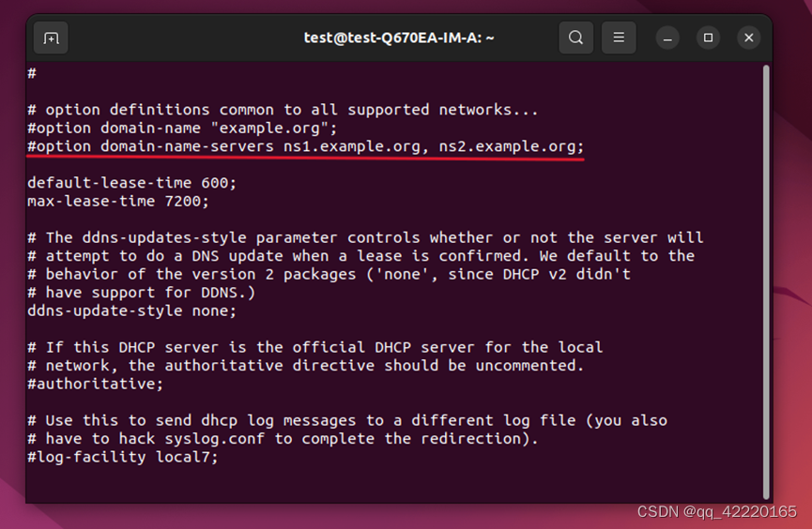Screen dimensions: 812x529
Task: Click the ddns-update-style none; line
Action: [x=132, y=310]
